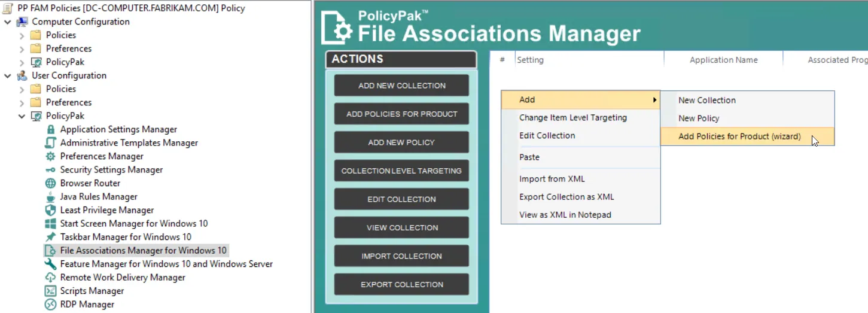The width and height of the screenshot is (868, 313).
Task: Choose Add Policies for Product (wizard)
Action: tap(747, 136)
